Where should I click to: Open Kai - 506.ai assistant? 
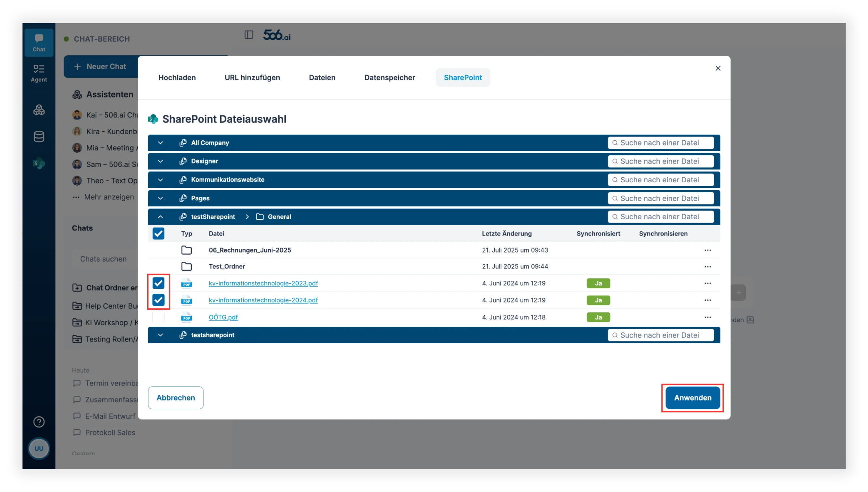point(105,115)
